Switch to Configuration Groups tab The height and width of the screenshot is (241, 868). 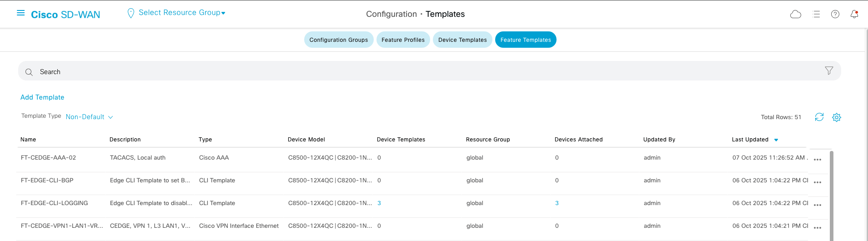point(339,40)
